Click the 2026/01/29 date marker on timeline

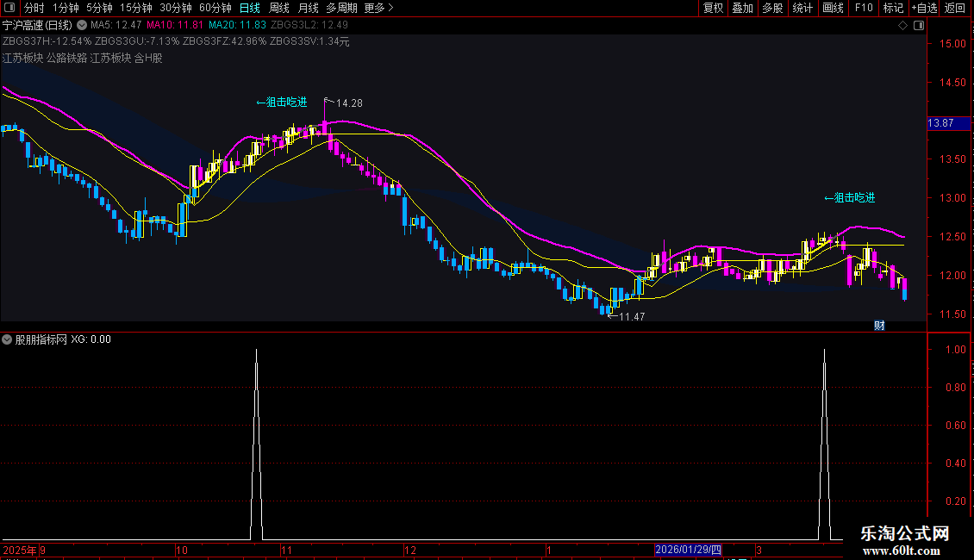[688, 550]
